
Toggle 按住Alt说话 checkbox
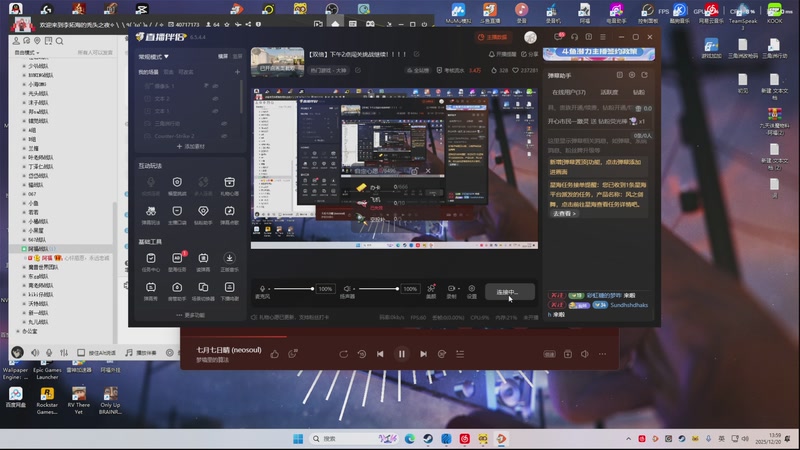[81, 353]
